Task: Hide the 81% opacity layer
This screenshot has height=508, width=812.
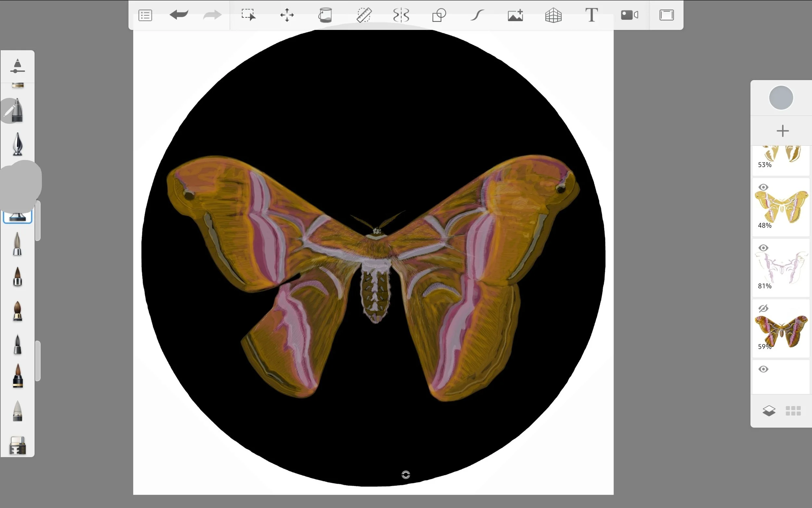Action: click(763, 248)
